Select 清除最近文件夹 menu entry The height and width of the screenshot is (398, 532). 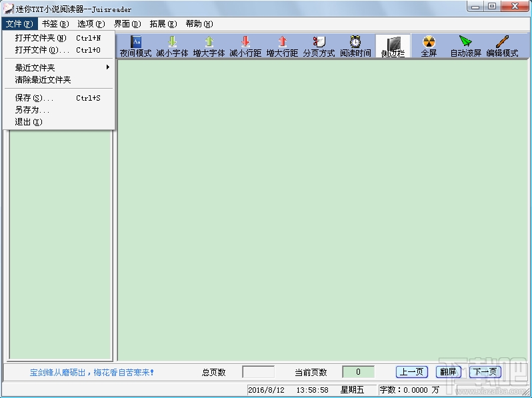pos(59,80)
